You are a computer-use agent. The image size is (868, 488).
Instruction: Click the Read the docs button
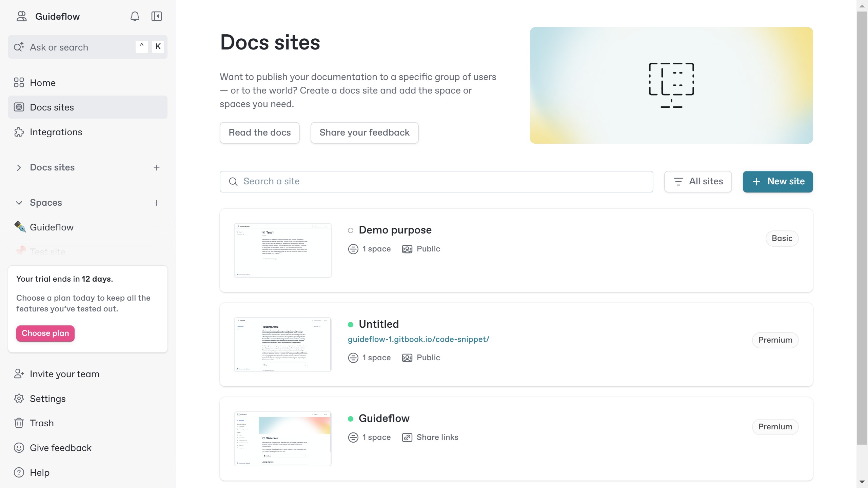coord(260,133)
